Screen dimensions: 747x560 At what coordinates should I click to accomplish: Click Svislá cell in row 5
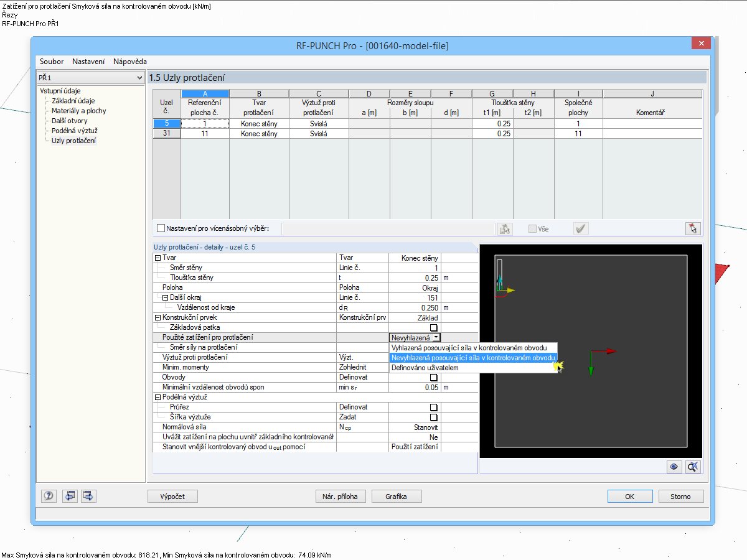point(319,123)
